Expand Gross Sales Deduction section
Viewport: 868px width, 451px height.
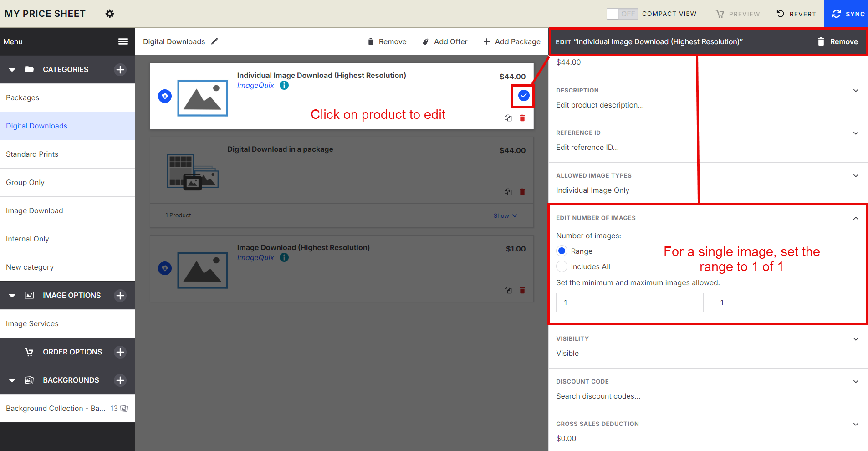click(x=856, y=424)
